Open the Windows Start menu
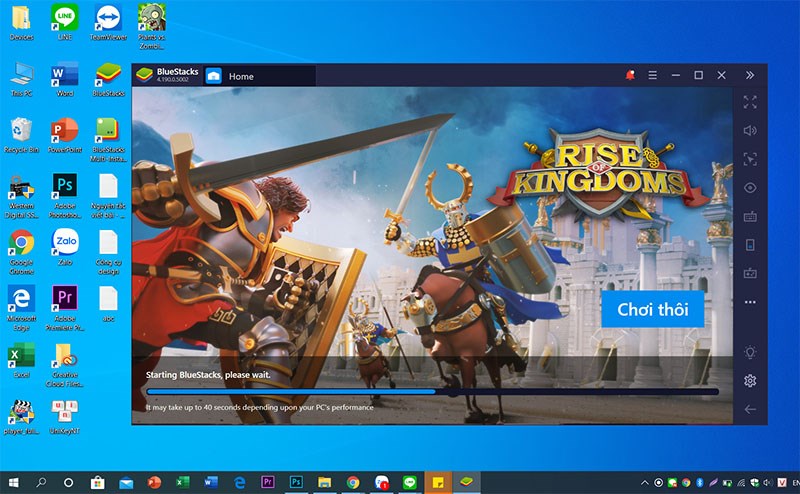Image resolution: width=800 pixels, height=494 pixels. [x=14, y=482]
